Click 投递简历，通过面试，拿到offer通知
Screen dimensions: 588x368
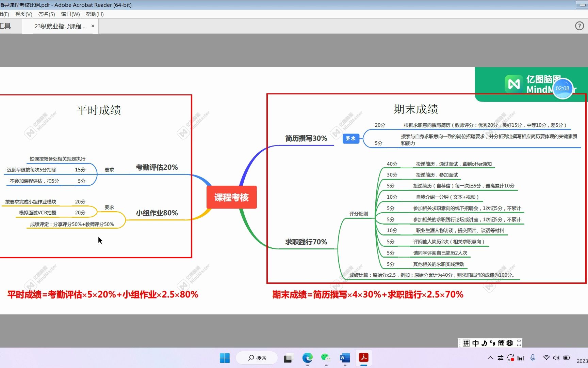[454, 164]
